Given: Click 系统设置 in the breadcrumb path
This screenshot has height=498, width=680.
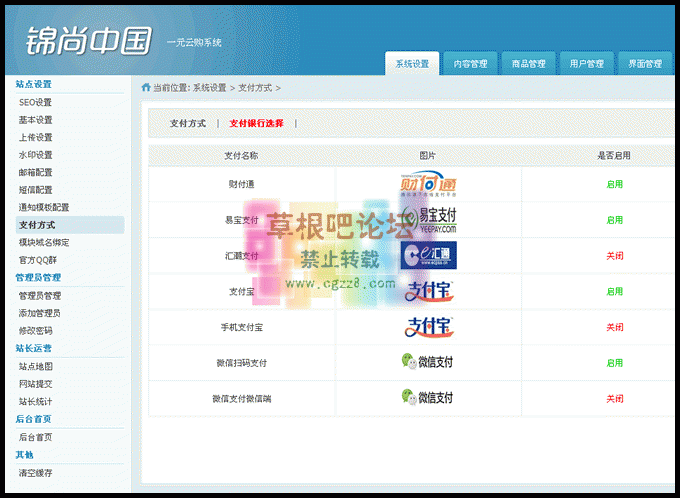Looking at the screenshot, I should point(209,88).
